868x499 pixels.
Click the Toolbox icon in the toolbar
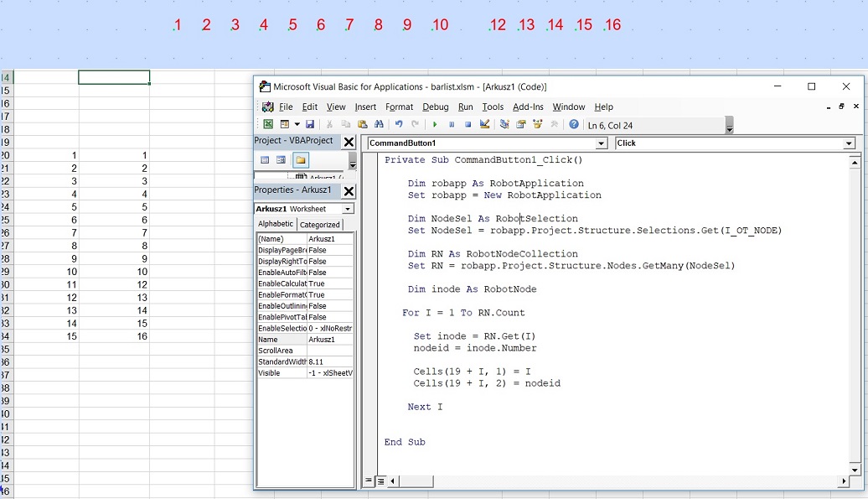tap(554, 125)
